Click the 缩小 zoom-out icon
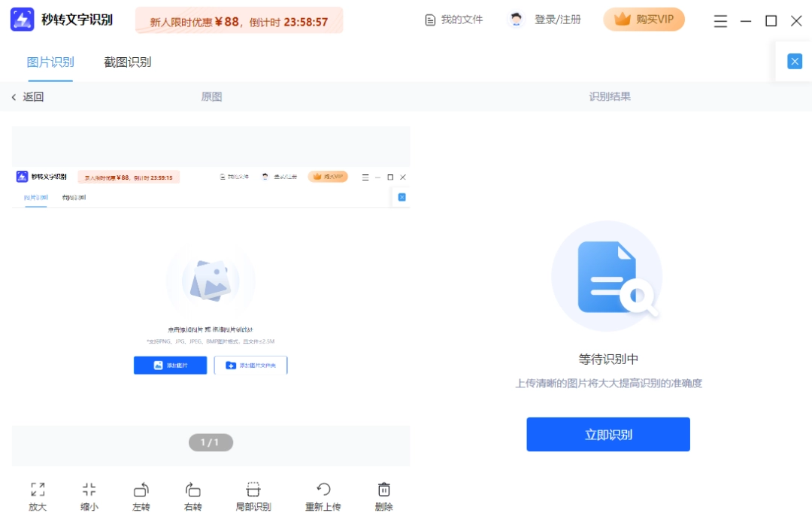812x525 pixels. click(x=89, y=490)
